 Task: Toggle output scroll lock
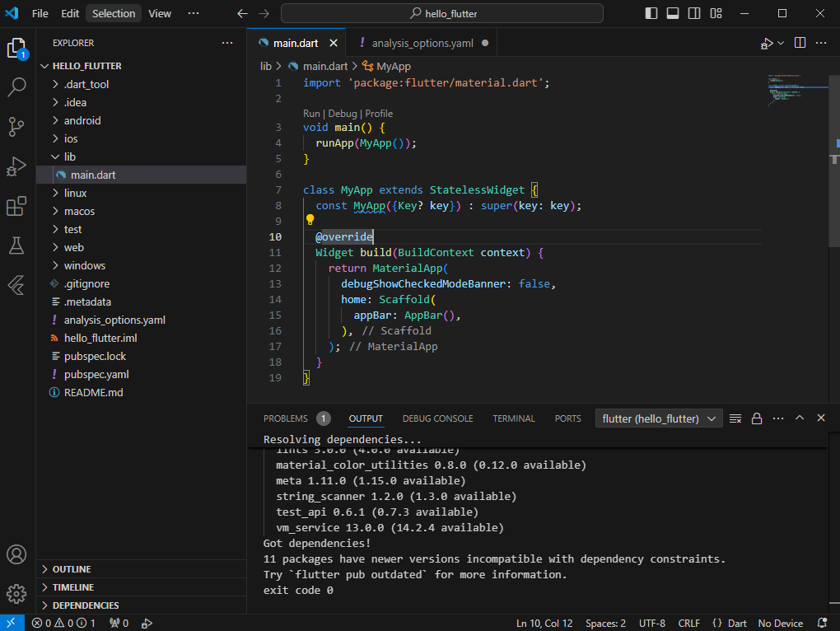click(757, 418)
